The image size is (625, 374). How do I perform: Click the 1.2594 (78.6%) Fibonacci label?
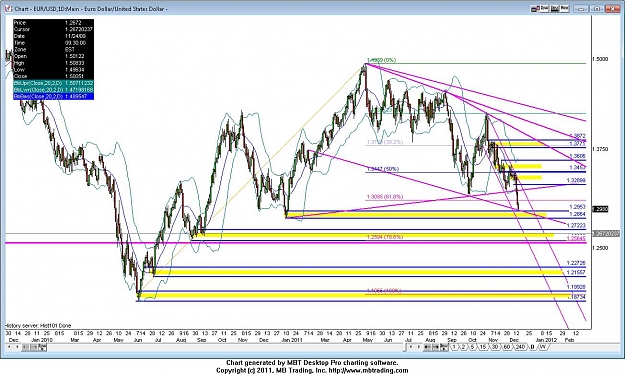(385, 237)
